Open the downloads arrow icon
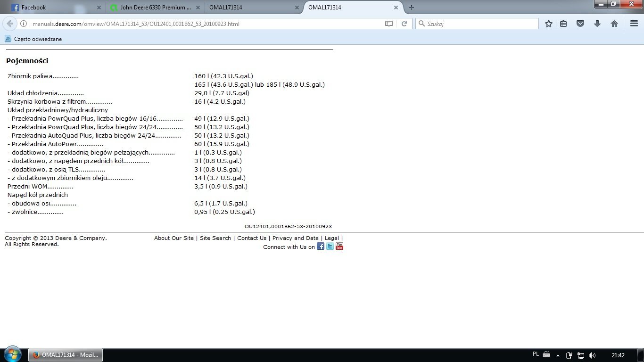The height and width of the screenshot is (362, 644). [x=597, y=24]
